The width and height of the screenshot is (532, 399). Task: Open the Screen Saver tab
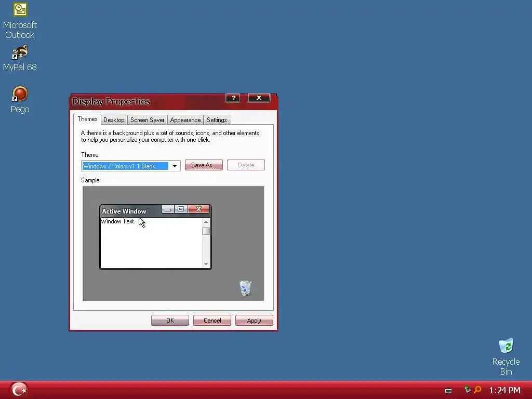[147, 120]
